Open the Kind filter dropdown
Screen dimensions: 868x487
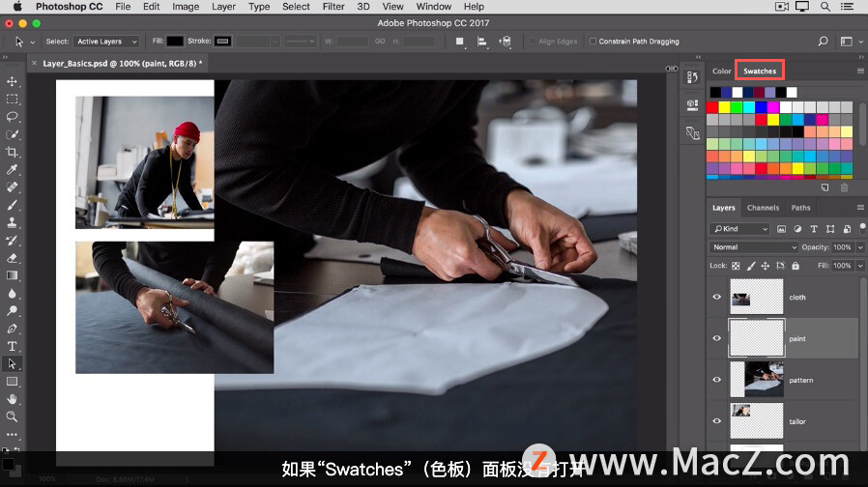(x=739, y=229)
